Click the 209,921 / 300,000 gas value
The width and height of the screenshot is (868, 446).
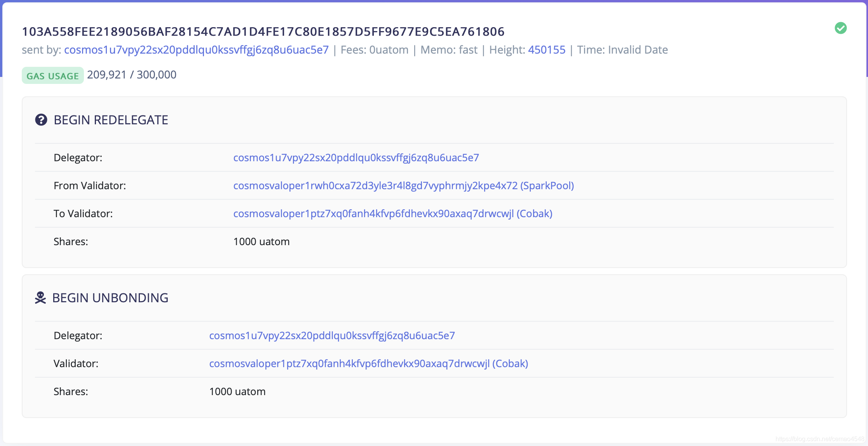(x=132, y=75)
